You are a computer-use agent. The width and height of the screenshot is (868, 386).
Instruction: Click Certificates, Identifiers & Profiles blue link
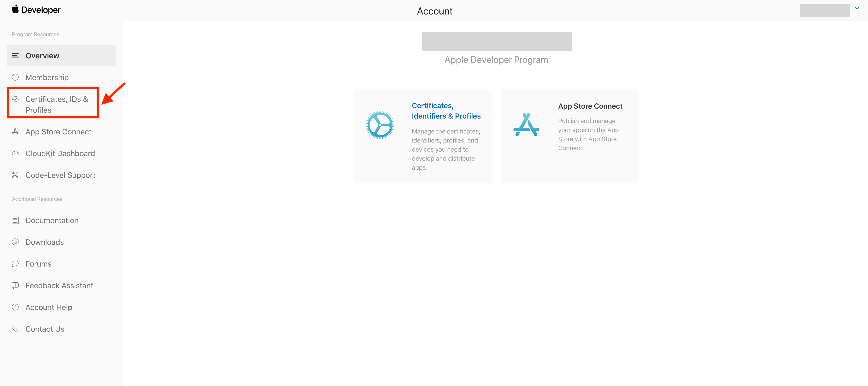446,111
